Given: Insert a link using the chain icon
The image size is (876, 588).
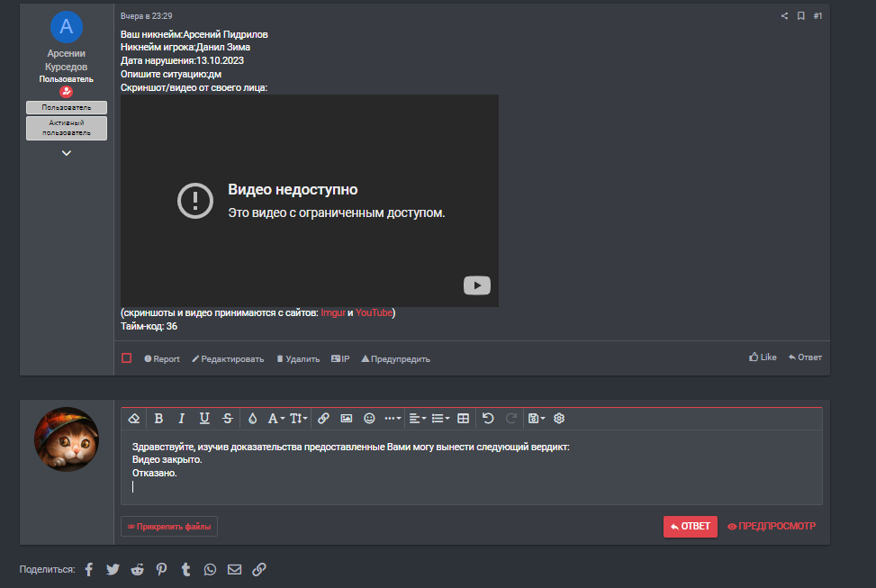Looking at the screenshot, I should pyautogui.click(x=323, y=418).
